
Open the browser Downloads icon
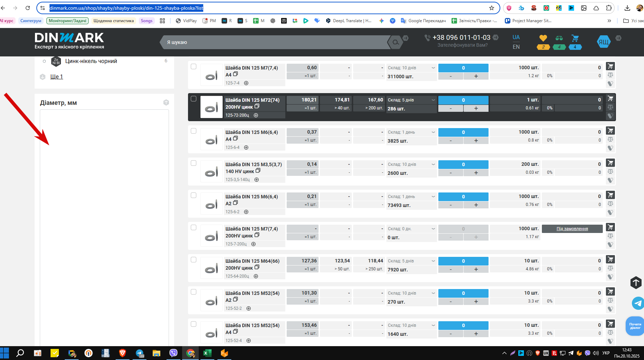pyautogui.click(x=627, y=8)
